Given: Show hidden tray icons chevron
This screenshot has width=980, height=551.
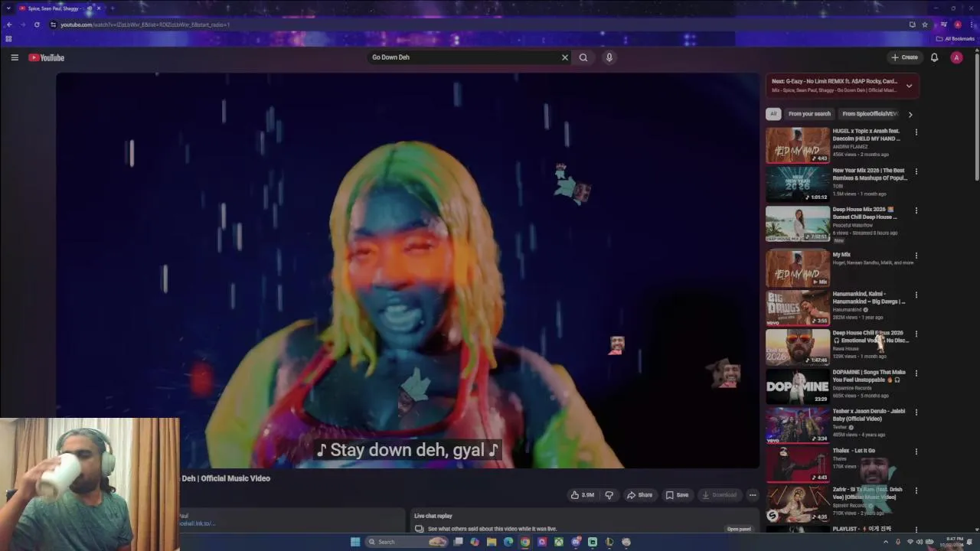Looking at the screenshot, I should click(886, 542).
